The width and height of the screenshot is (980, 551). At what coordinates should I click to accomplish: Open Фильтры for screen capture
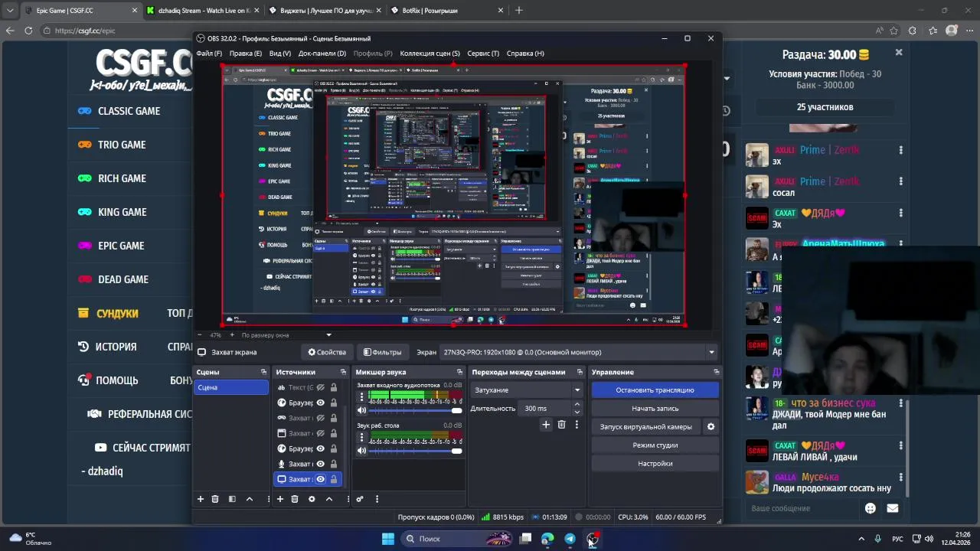click(x=382, y=352)
